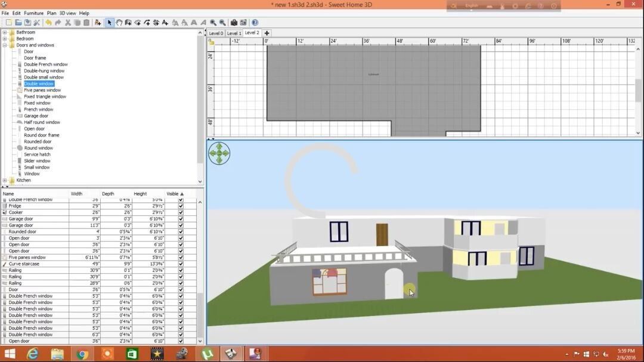Click catalog tree scroll-up arrow

200,32
